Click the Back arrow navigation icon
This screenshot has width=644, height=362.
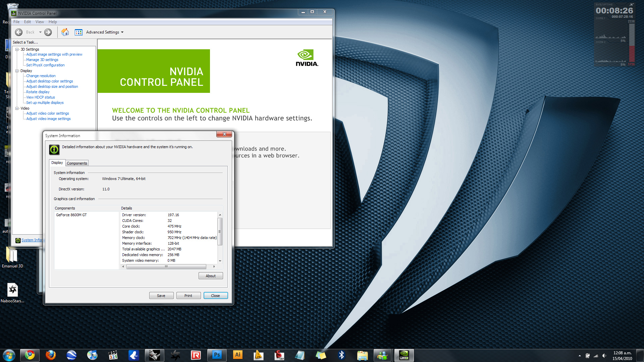pos(19,32)
